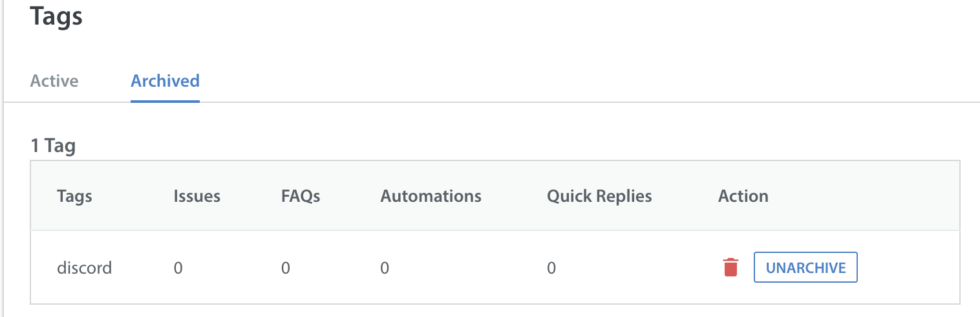Click the '1 Tag' count label
Image resolution: width=980 pixels, height=317 pixels.
[x=53, y=146]
